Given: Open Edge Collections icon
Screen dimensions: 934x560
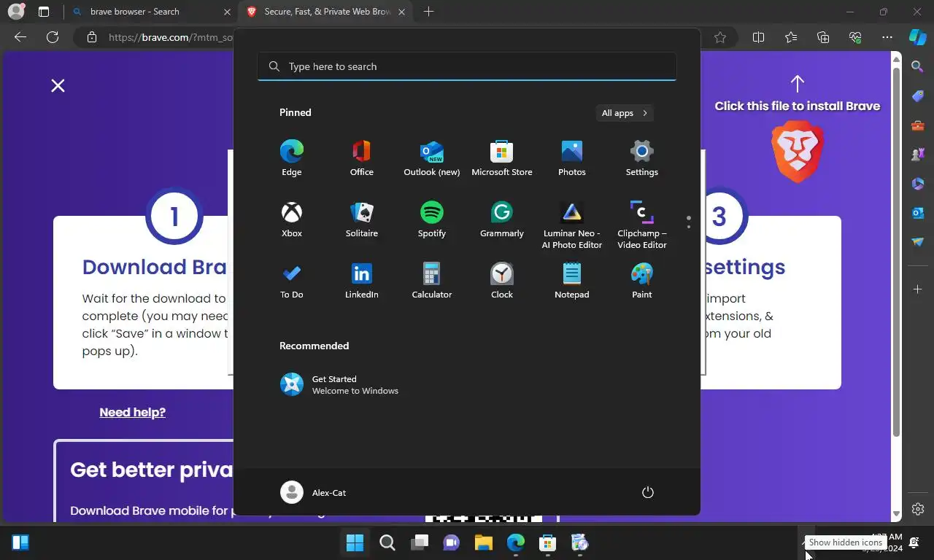Looking at the screenshot, I should (823, 37).
